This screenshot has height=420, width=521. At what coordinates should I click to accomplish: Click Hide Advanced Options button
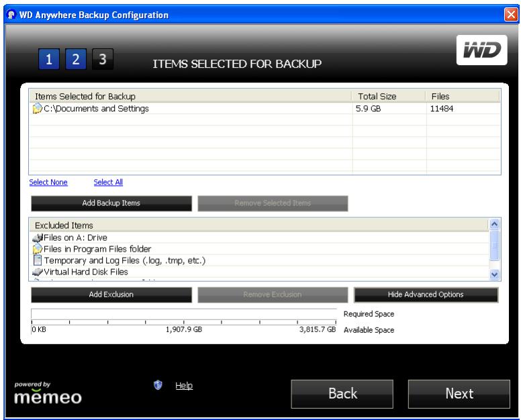(x=426, y=295)
